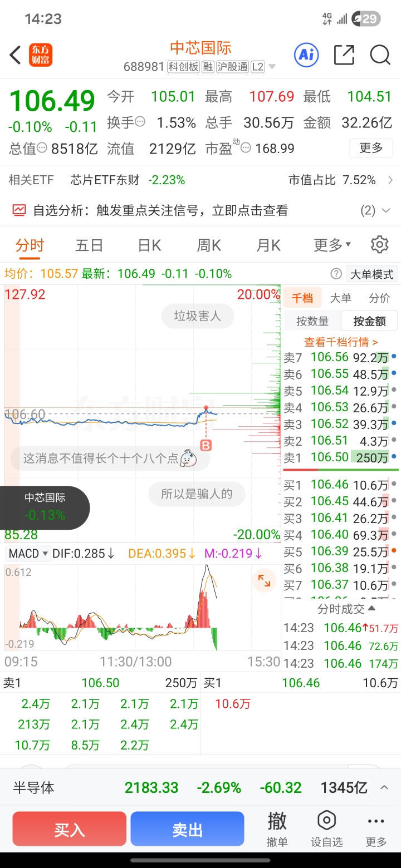The height and width of the screenshot is (868, 401).
Task: Select 卖7 106.56 order row
Action: (341, 358)
